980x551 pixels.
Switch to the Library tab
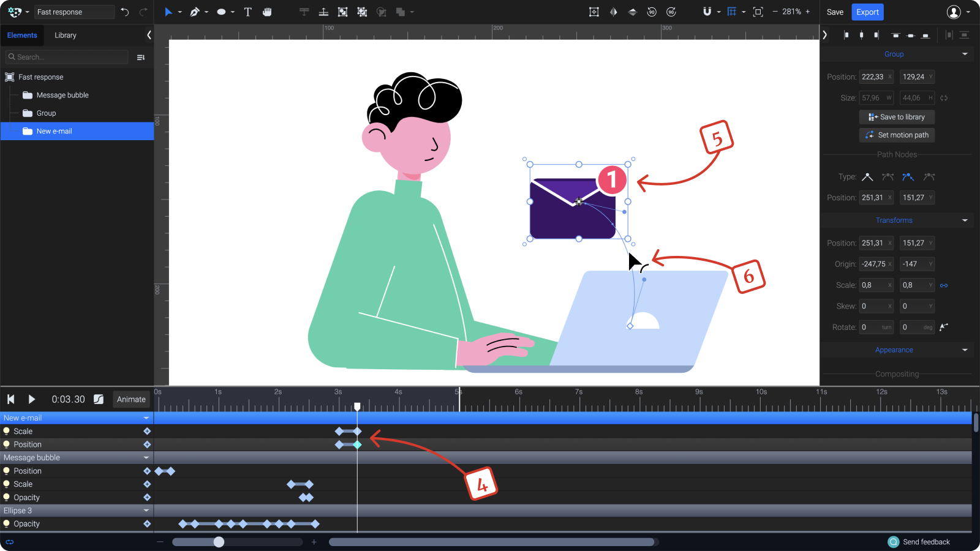(66, 35)
